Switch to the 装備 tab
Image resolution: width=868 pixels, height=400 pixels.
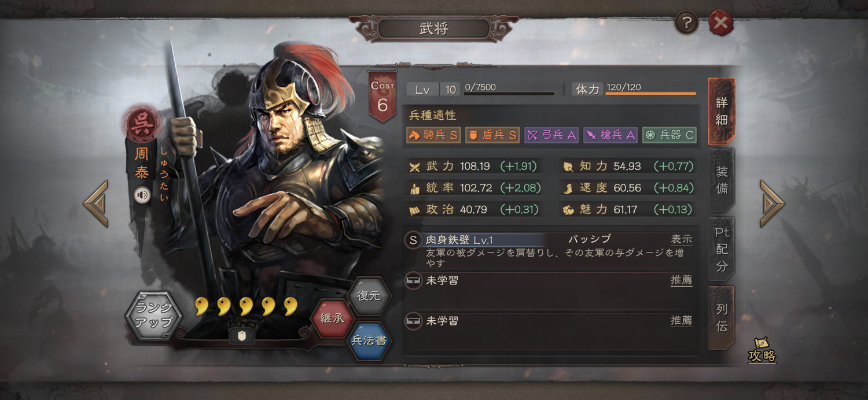pos(722,180)
